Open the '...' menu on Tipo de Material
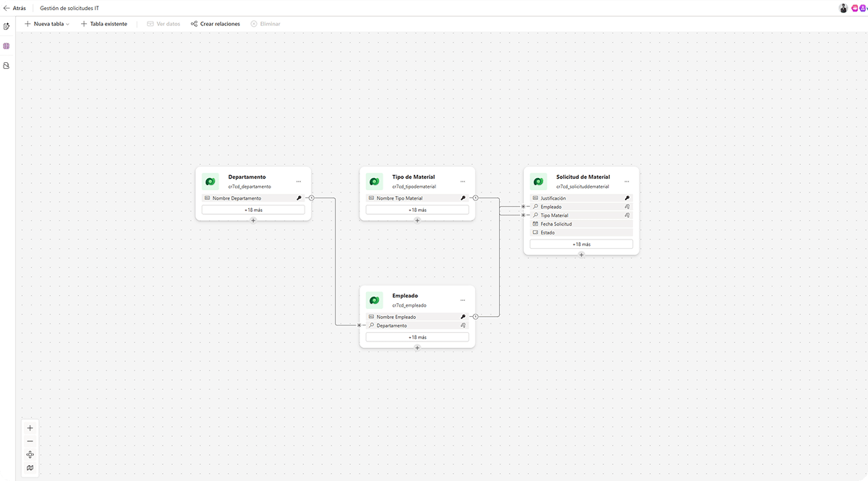The width and height of the screenshot is (868, 481). (x=462, y=180)
